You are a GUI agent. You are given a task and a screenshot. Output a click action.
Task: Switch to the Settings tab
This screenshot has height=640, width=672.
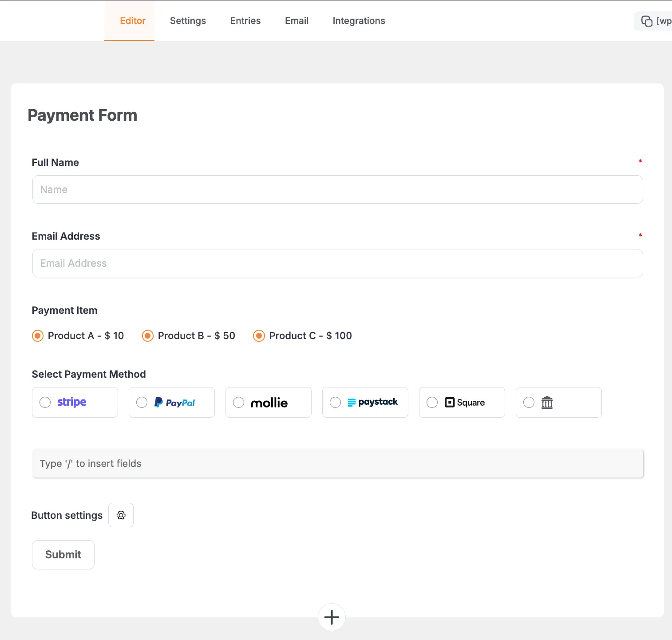point(188,20)
